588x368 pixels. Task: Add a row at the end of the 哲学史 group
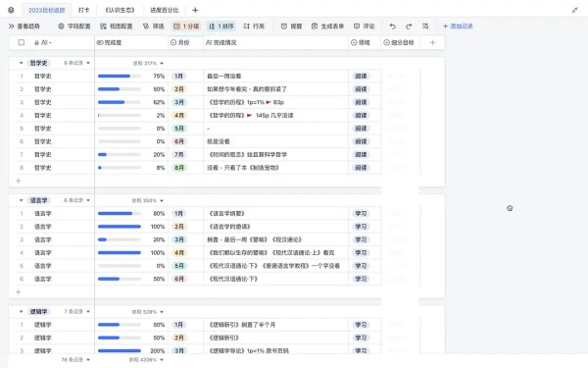[x=18, y=181]
